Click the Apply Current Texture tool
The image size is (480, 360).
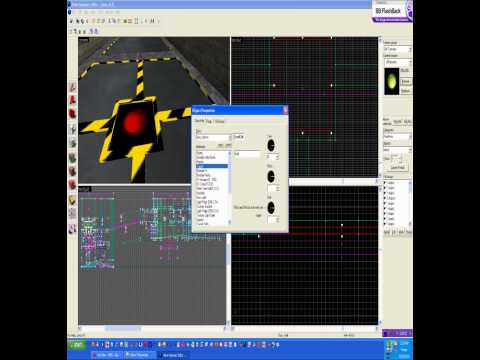pos(73,172)
